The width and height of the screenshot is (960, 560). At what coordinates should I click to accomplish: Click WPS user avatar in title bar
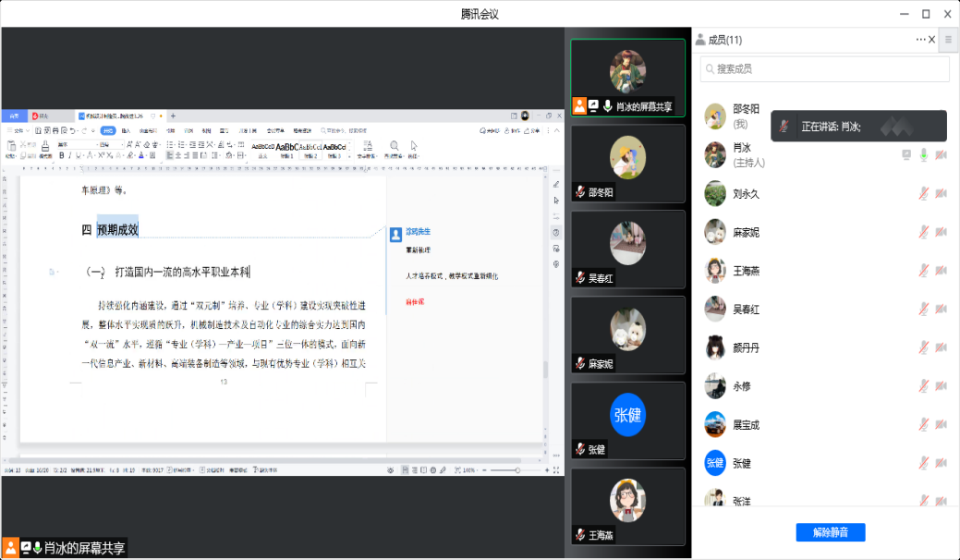pyautogui.click(x=525, y=116)
